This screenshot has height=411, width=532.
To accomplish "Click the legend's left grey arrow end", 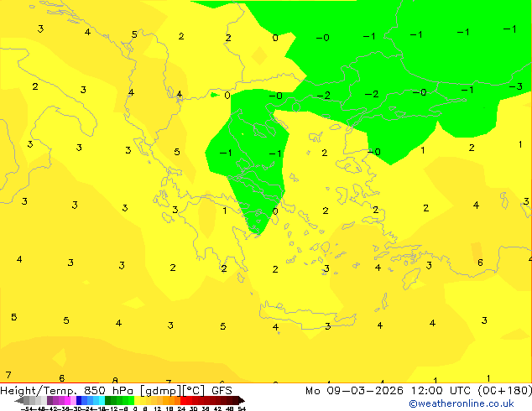I will (19, 400).
